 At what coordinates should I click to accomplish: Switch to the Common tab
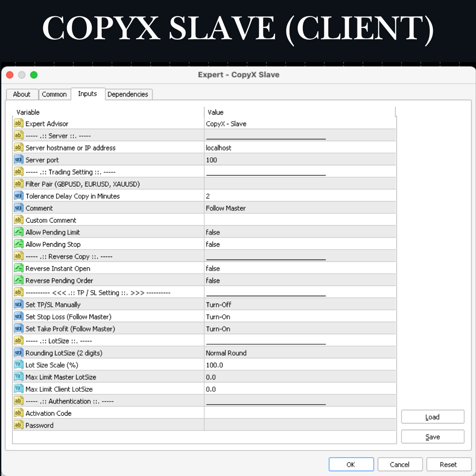(54, 94)
